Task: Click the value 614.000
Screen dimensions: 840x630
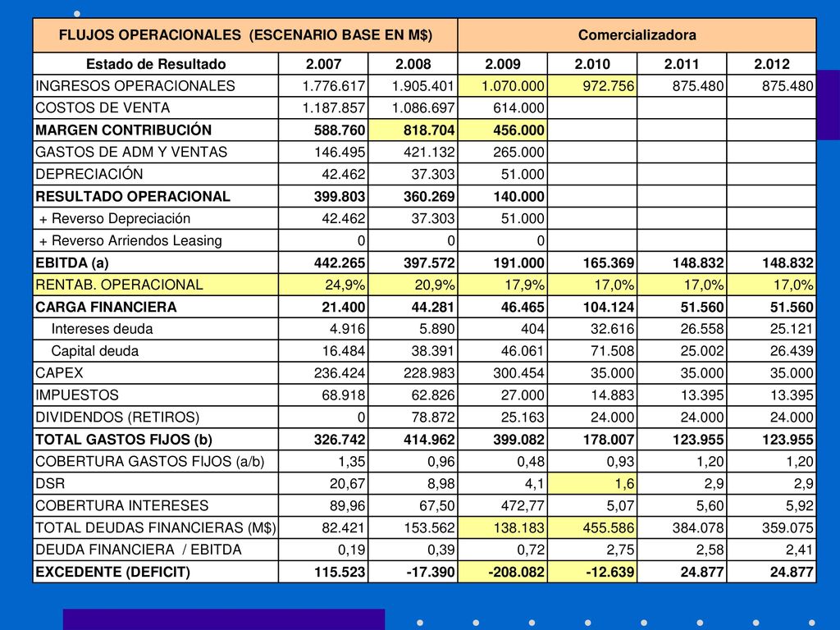Action: [518, 108]
